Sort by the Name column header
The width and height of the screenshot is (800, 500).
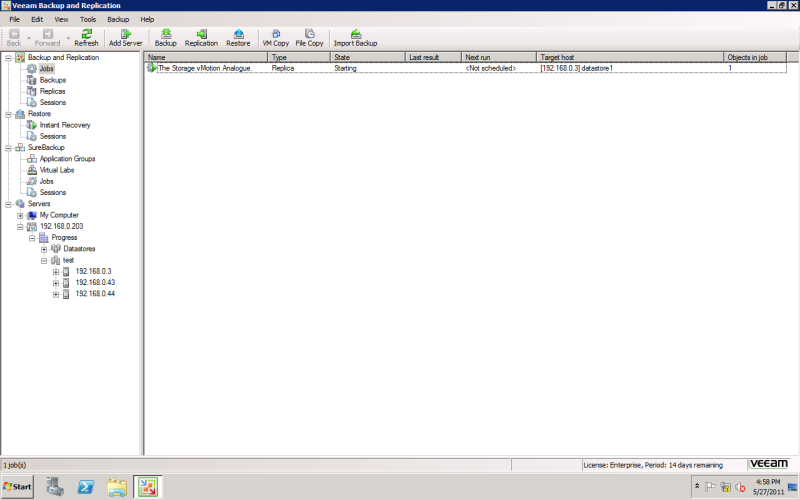[x=206, y=57]
